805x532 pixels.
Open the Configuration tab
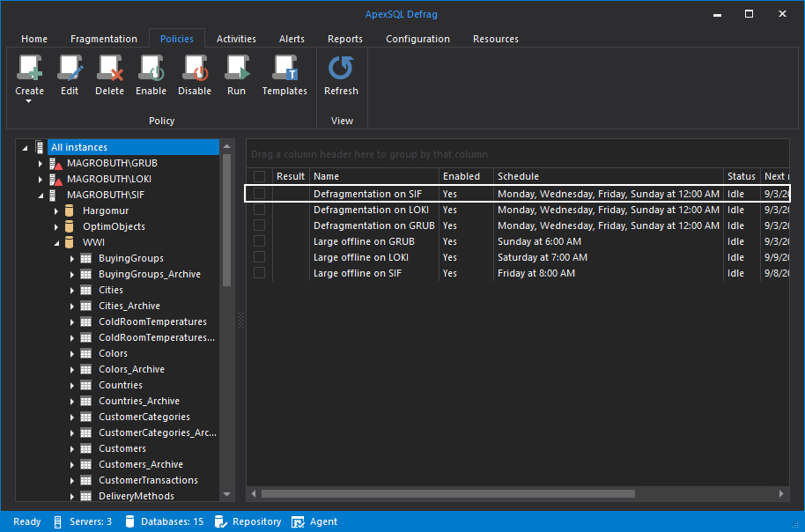click(417, 39)
